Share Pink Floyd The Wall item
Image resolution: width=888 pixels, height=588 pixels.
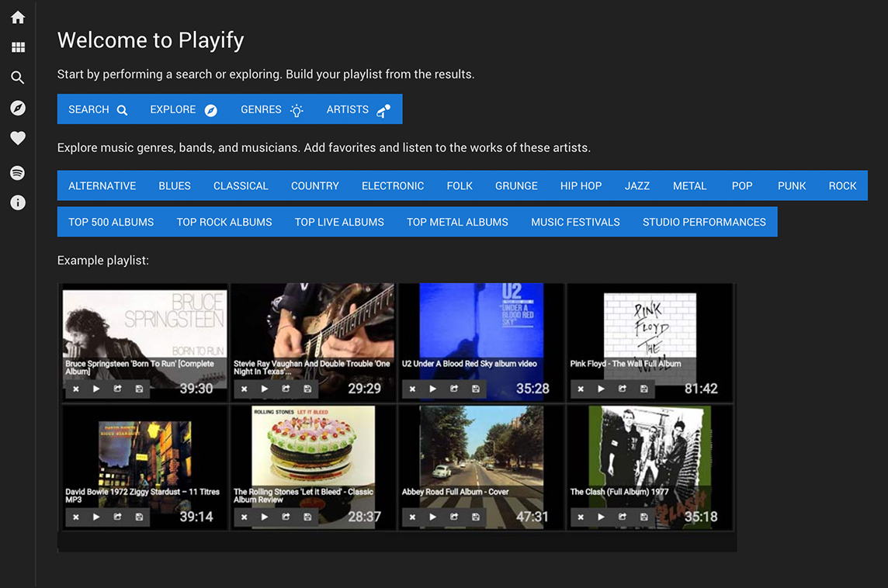[622, 389]
